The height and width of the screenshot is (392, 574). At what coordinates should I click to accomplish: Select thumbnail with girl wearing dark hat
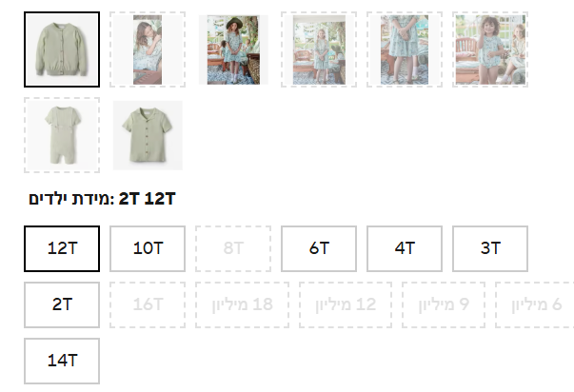pos(233,49)
